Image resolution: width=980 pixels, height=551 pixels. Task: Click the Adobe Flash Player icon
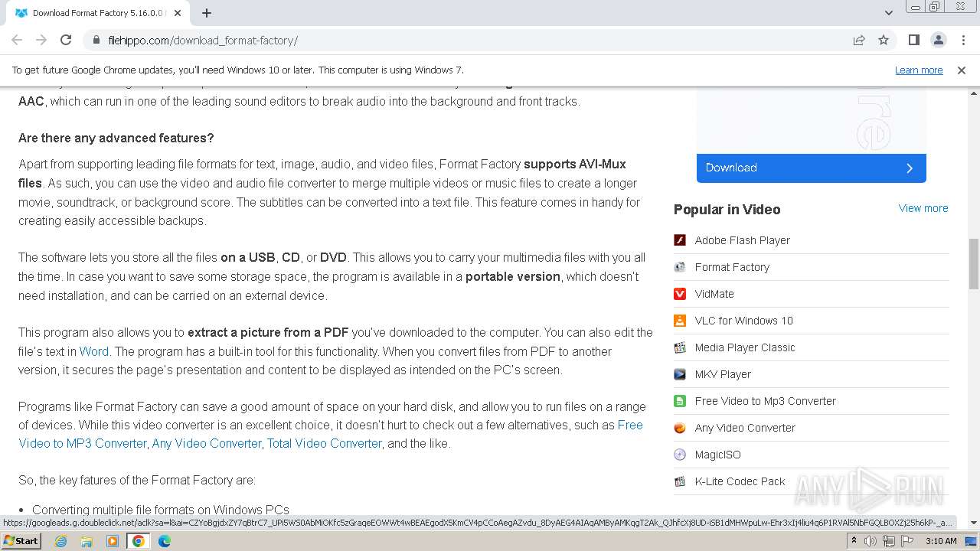[x=680, y=240]
